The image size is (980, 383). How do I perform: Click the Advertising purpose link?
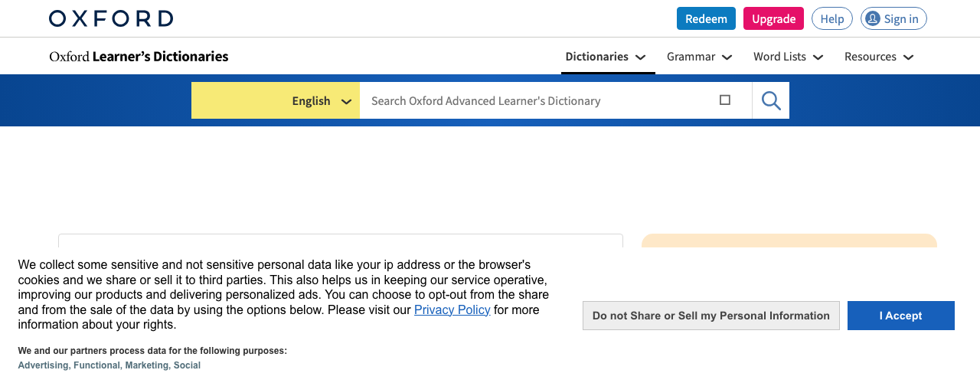(44, 365)
